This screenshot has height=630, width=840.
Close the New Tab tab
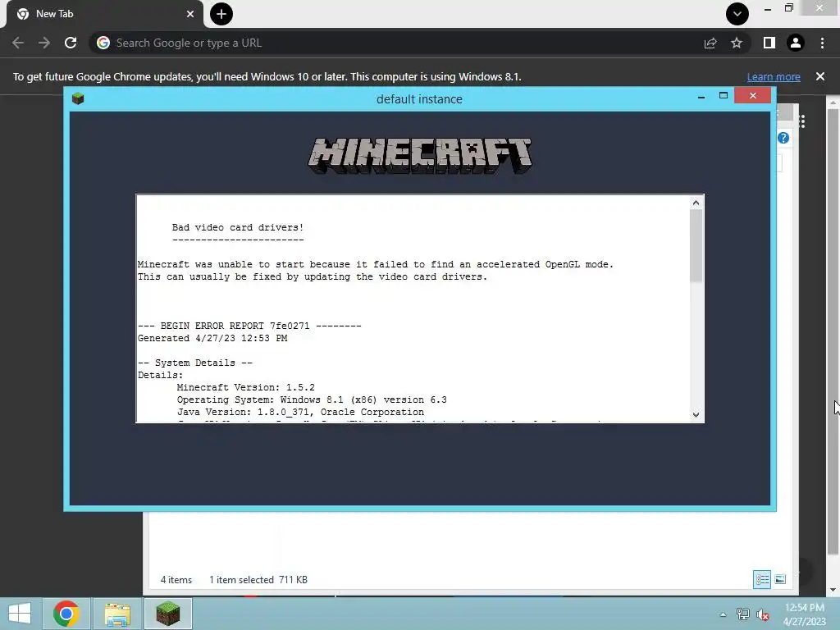coord(190,14)
